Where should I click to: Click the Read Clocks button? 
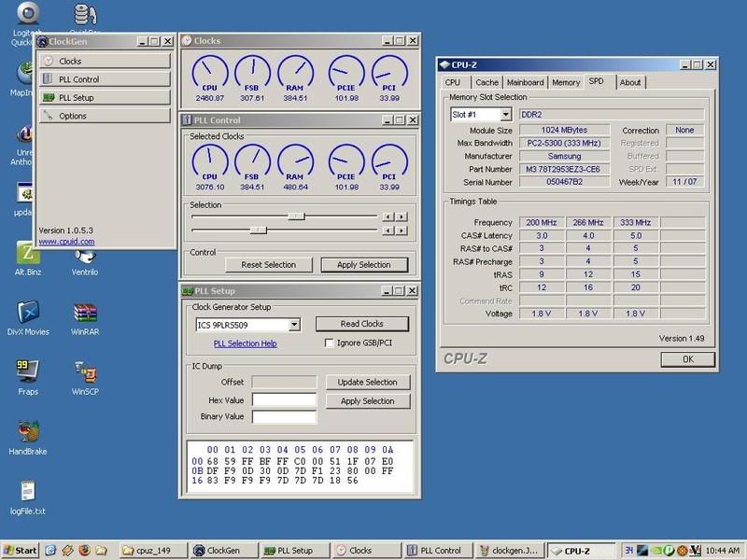362,324
